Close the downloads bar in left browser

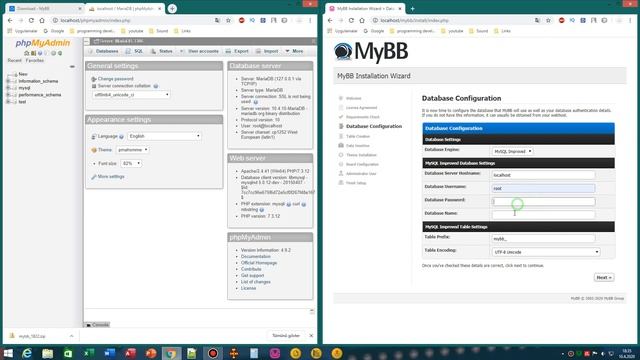pos(311,336)
